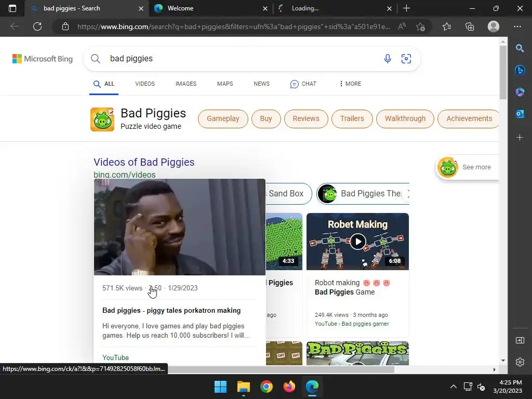Click the magnifier icon in Bing search box

(x=96, y=59)
